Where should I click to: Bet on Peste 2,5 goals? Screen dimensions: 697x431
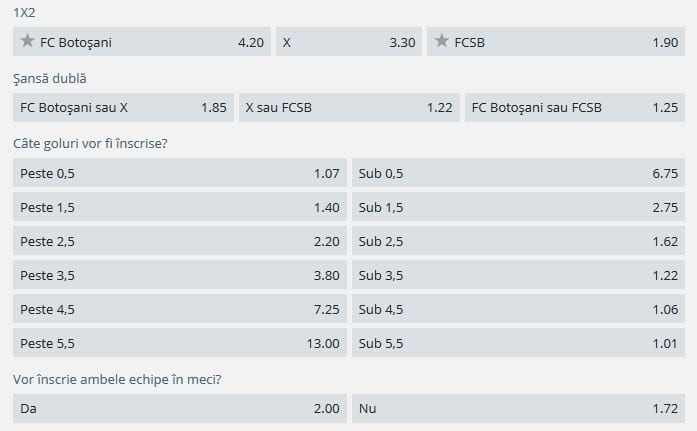(179, 241)
